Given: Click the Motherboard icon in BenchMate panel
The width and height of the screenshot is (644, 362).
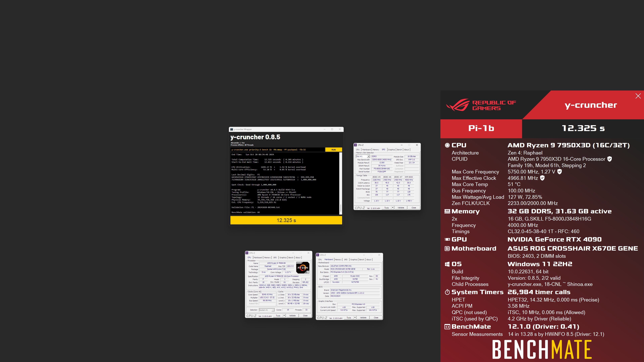Looking at the screenshot, I should pyautogui.click(x=447, y=249).
